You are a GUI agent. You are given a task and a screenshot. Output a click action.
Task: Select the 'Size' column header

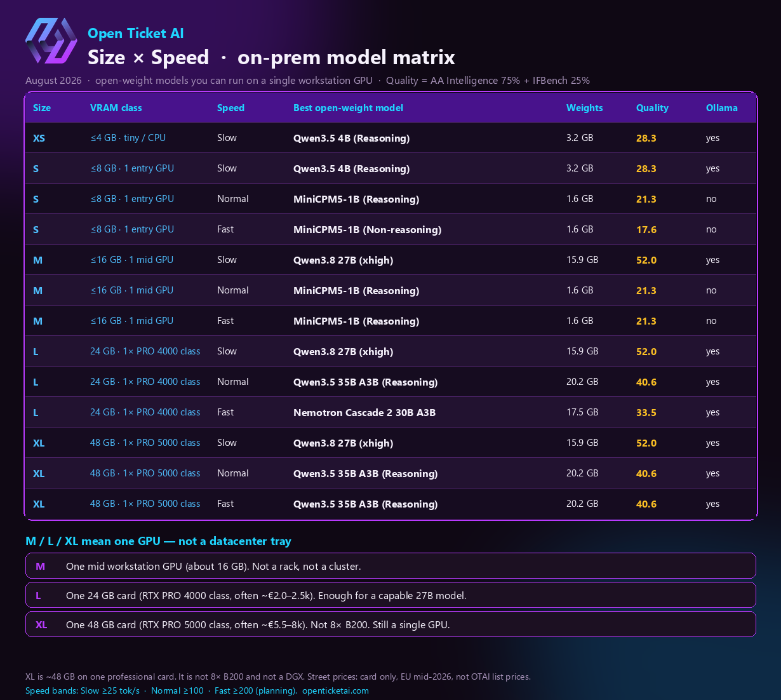coord(42,108)
